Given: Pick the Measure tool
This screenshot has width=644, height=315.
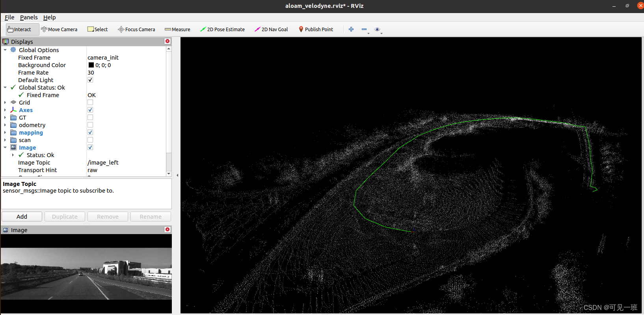Looking at the screenshot, I should pos(177,29).
